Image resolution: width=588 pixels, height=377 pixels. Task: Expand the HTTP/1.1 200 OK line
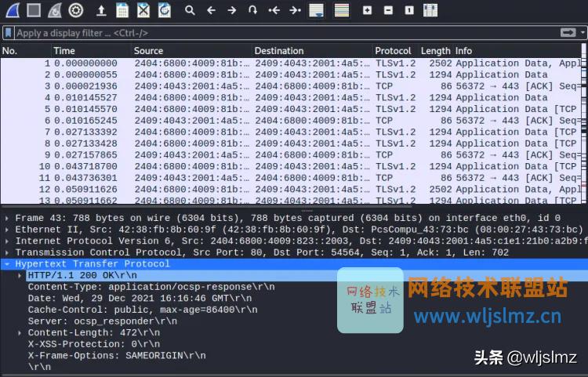20,275
